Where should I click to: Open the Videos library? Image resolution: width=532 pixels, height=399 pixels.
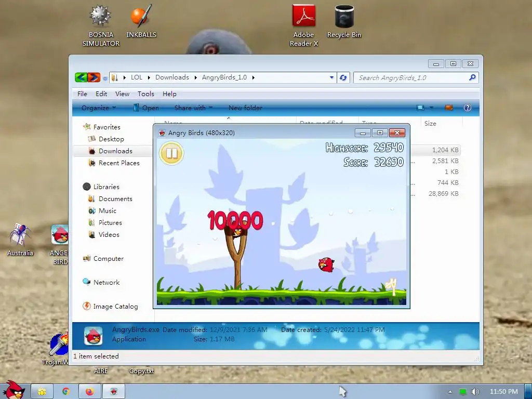pyautogui.click(x=109, y=234)
